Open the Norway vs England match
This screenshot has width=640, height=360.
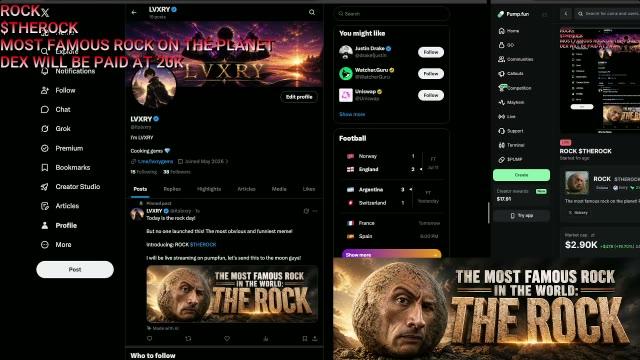pos(391,162)
